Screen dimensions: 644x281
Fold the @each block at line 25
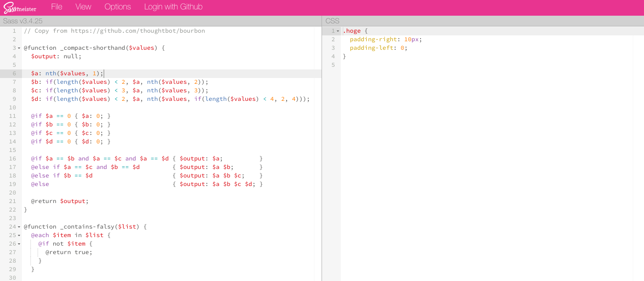(x=19, y=235)
